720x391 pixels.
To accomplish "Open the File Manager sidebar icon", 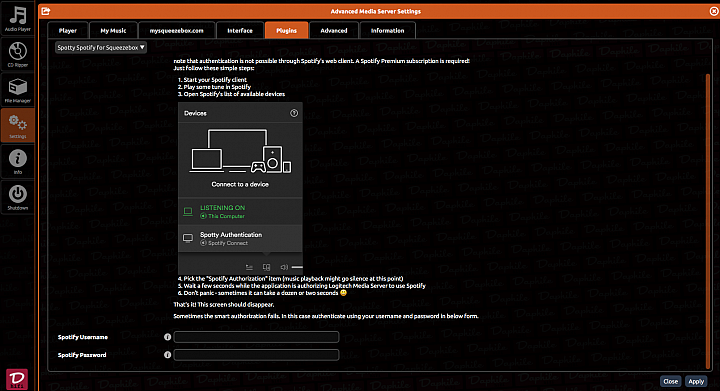I will point(17,90).
